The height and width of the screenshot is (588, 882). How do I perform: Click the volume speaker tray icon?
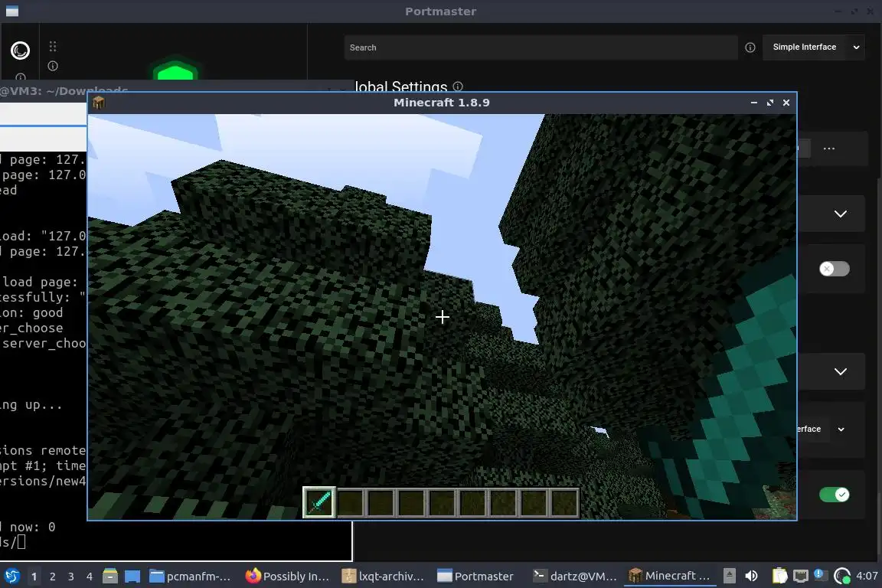click(x=751, y=576)
